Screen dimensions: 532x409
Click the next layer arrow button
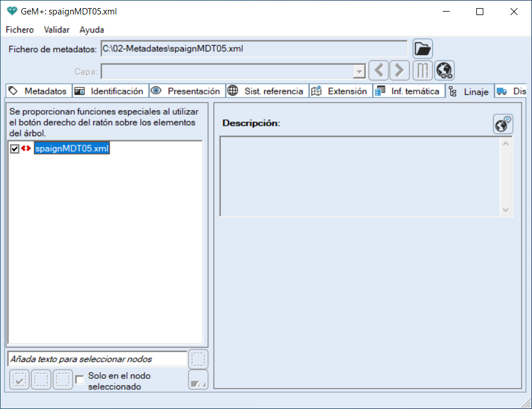399,71
